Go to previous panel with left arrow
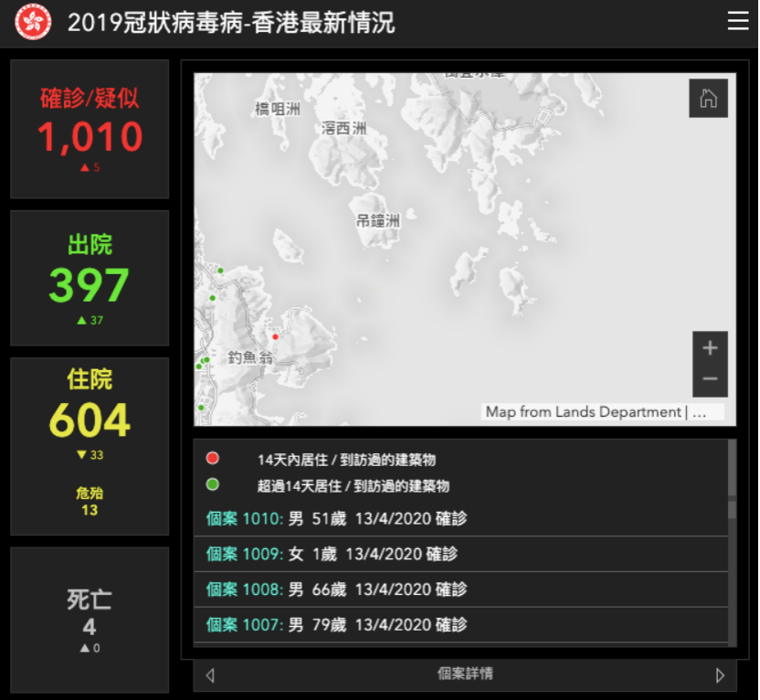 [210, 675]
